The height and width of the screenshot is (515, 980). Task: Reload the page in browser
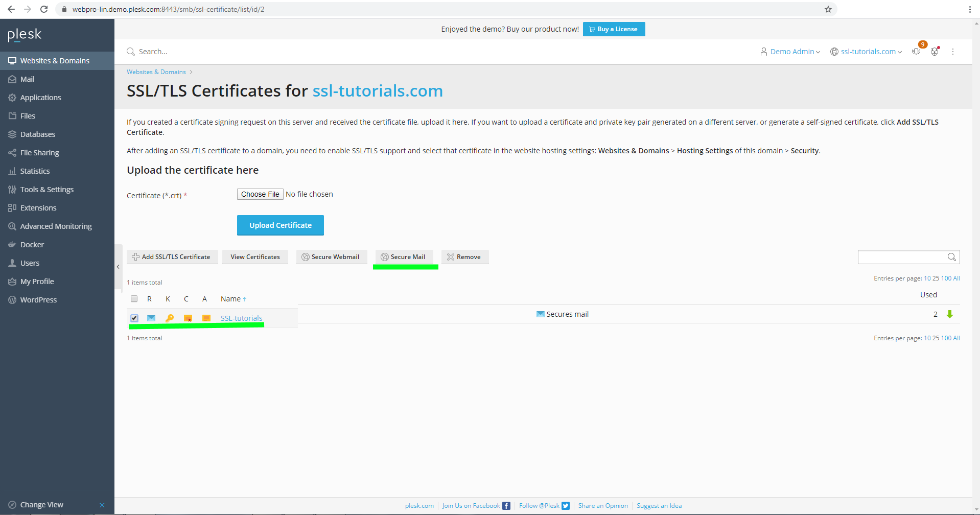tap(44, 9)
